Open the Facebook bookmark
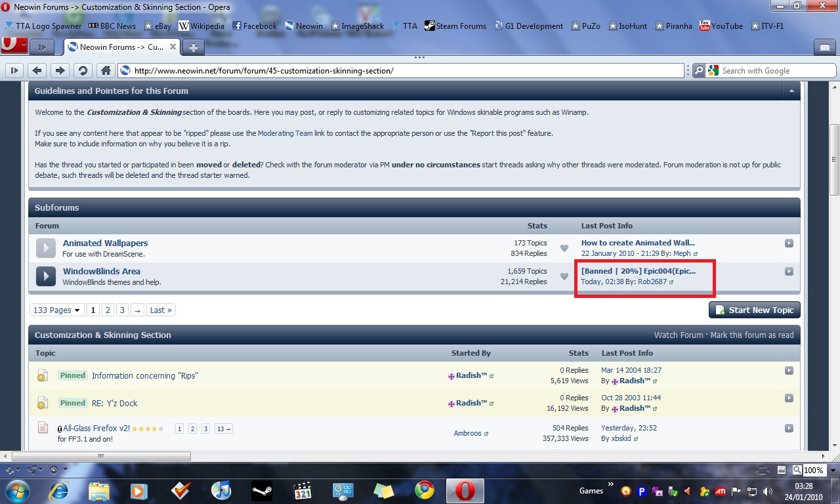The image size is (840, 504). pos(255,26)
